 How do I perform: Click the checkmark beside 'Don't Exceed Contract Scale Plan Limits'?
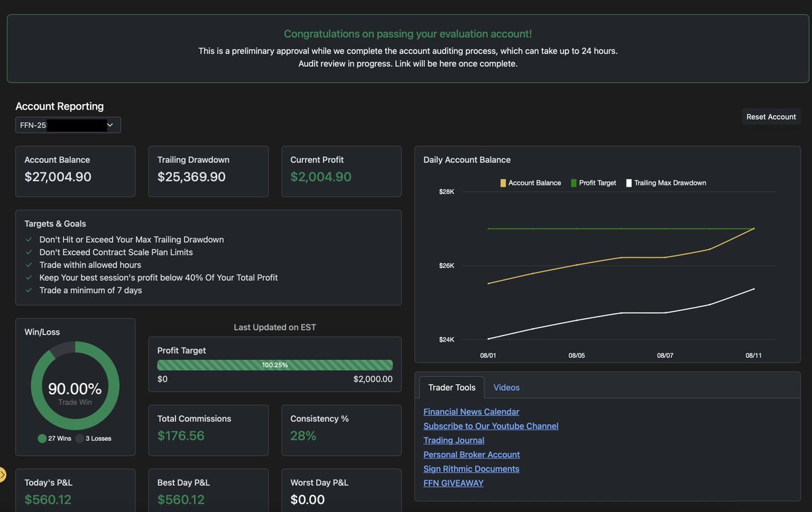click(28, 252)
